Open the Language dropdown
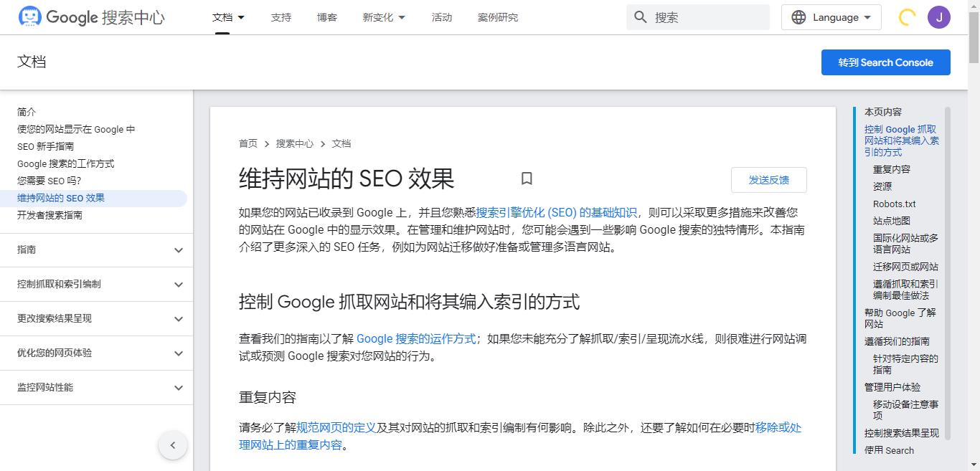Viewport: 980px width, 471px height. coord(831,16)
